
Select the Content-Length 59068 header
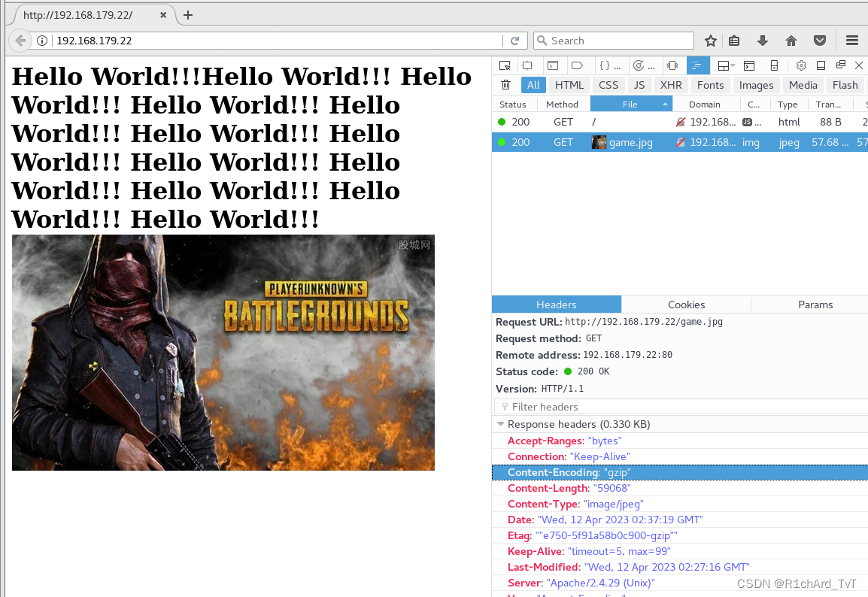click(680, 488)
